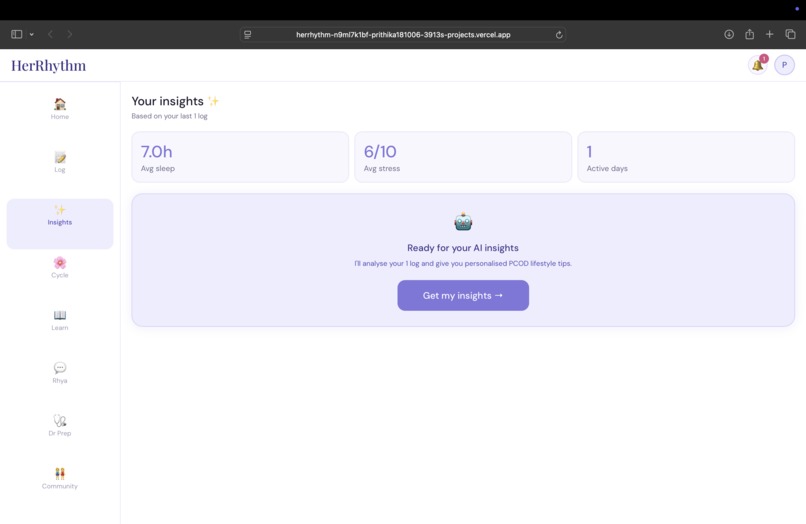Click the Active days card
This screenshot has height=524, width=806.
pyautogui.click(x=686, y=157)
